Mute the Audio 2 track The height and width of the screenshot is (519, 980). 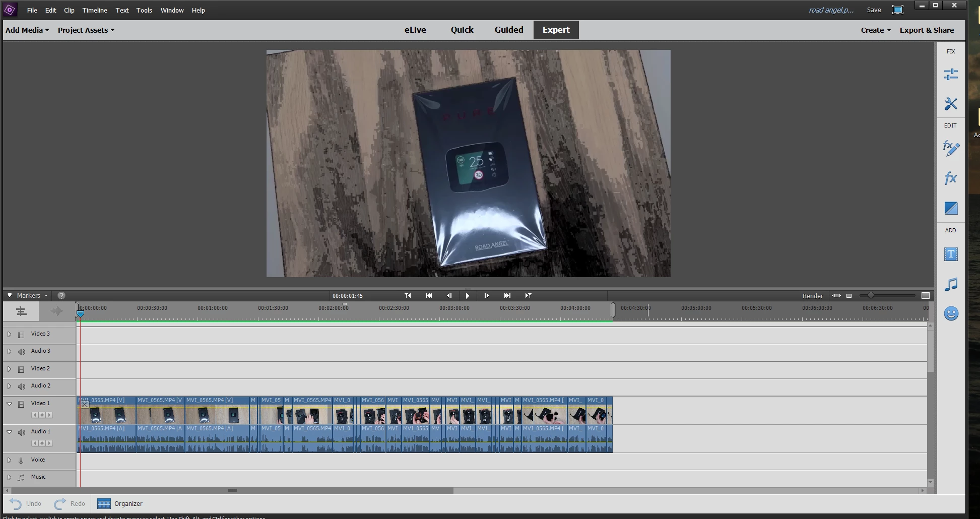pyautogui.click(x=21, y=386)
